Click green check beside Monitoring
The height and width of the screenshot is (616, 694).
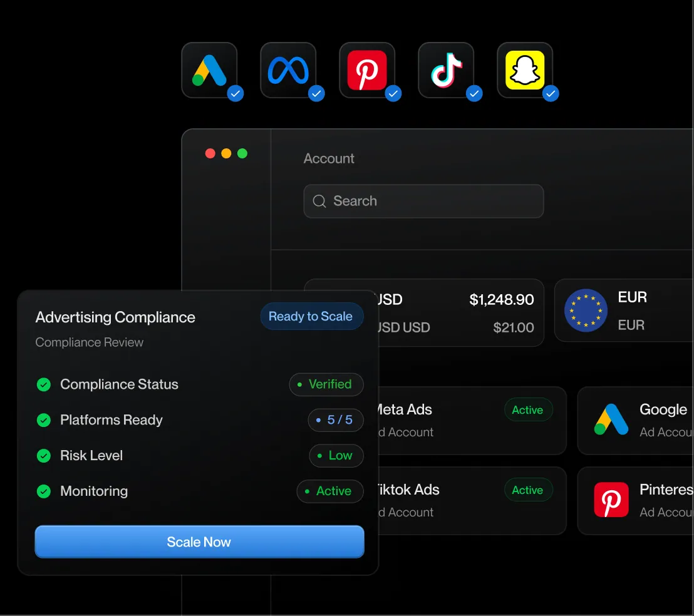tap(43, 491)
